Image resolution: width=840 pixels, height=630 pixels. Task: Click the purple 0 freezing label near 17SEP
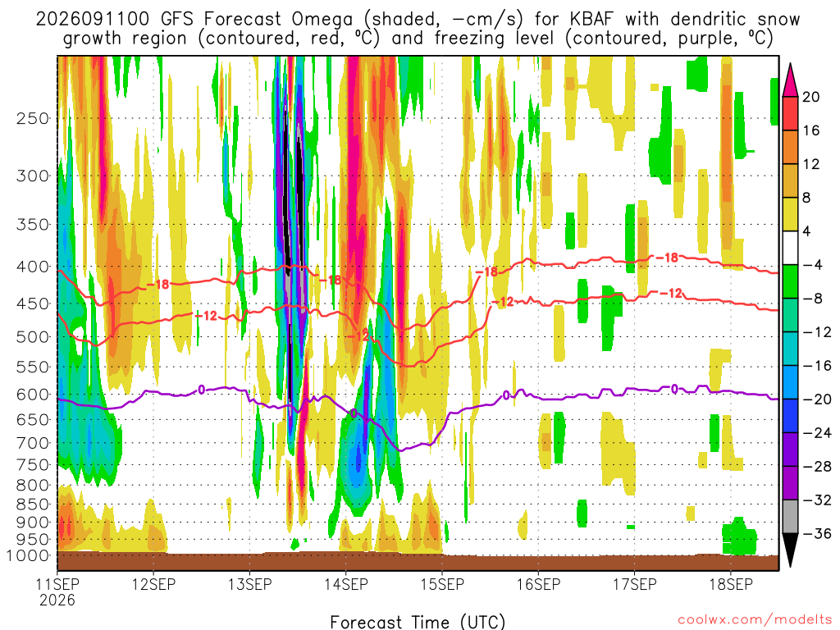click(674, 389)
